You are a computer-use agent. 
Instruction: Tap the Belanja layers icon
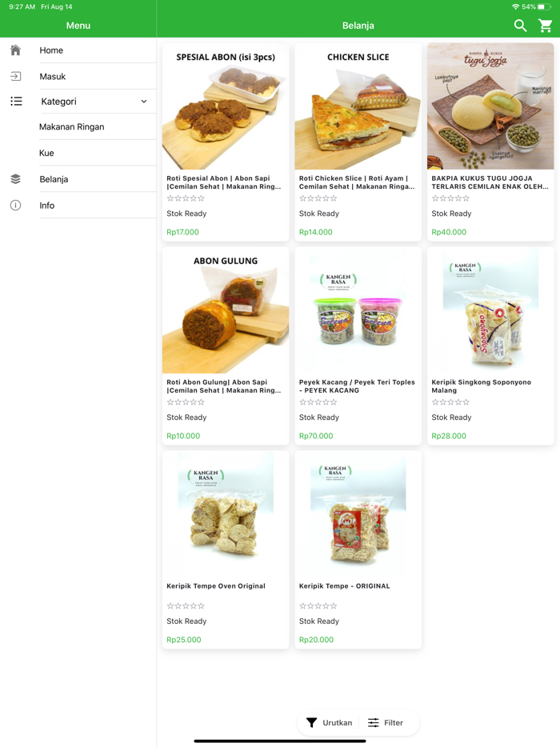15,179
